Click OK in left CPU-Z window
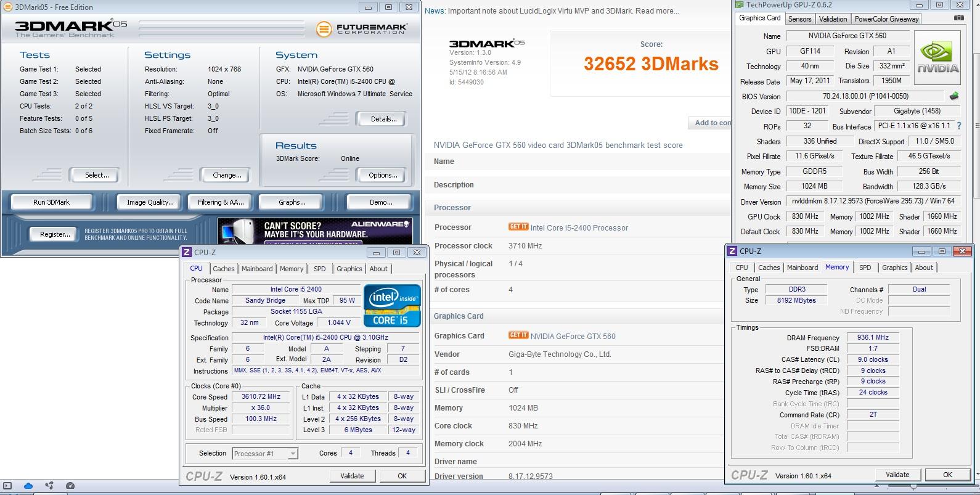 click(x=402, y=476)
